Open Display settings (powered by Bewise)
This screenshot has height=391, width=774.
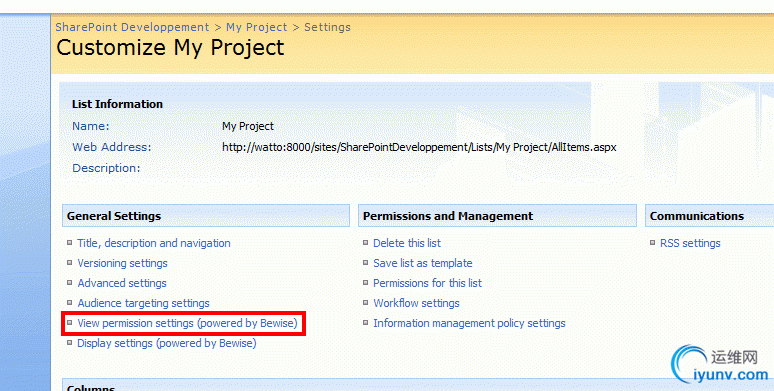167,343
